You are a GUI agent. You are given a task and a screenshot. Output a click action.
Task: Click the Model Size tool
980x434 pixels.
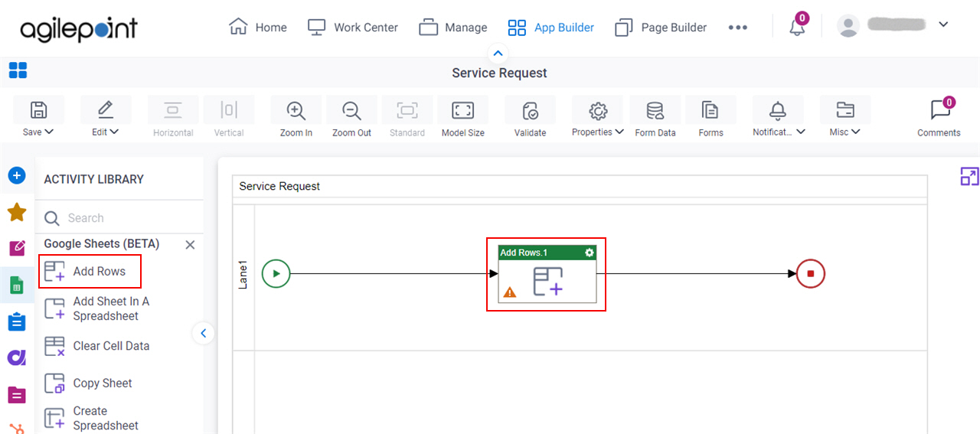(x=463, y=116)
